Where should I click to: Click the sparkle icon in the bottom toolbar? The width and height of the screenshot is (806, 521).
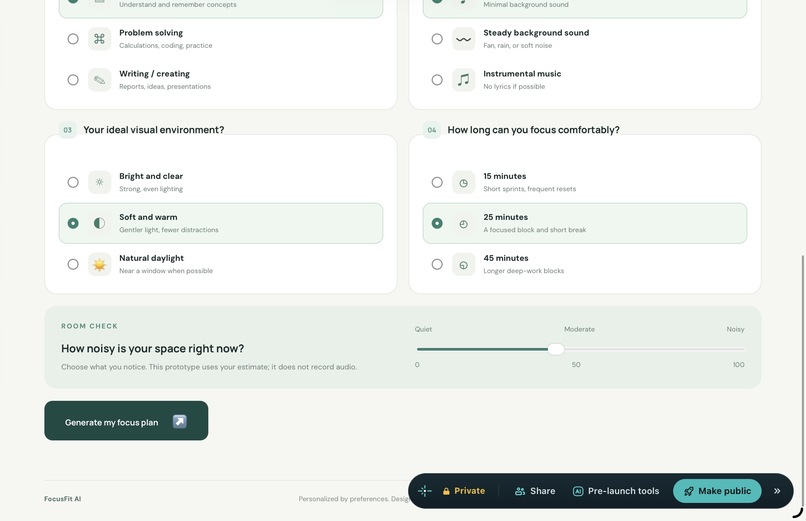425,491
